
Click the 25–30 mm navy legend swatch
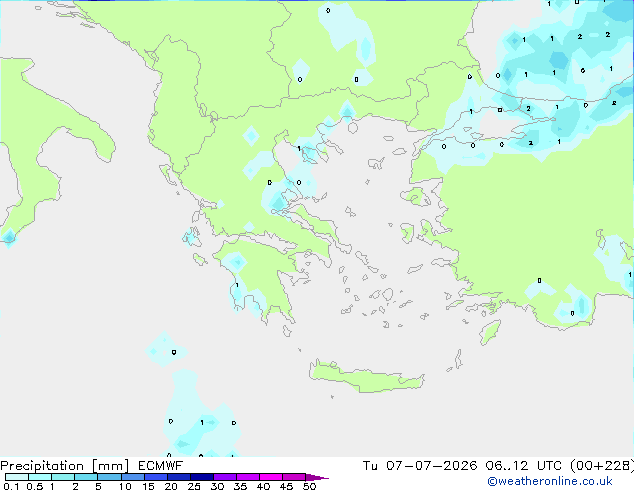pyautogui.click(x=202, y=477)
